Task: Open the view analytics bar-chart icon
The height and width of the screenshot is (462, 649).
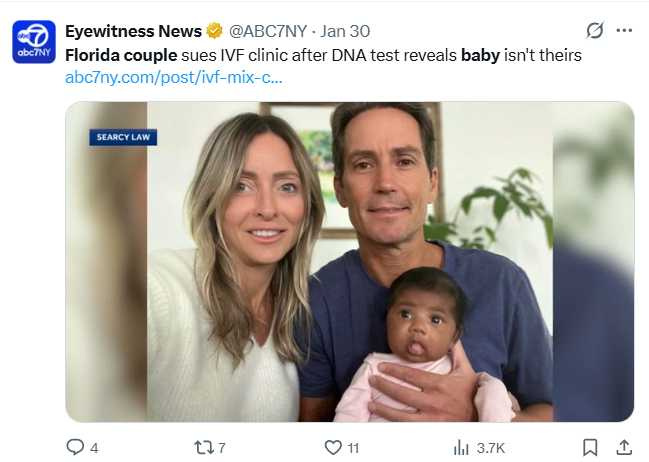Action: click(x=461, y=447)
